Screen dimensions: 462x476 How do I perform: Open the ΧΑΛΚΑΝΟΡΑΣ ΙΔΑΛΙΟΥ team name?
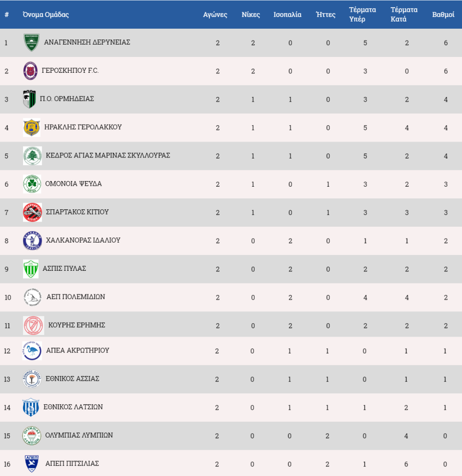click(83, 240)
